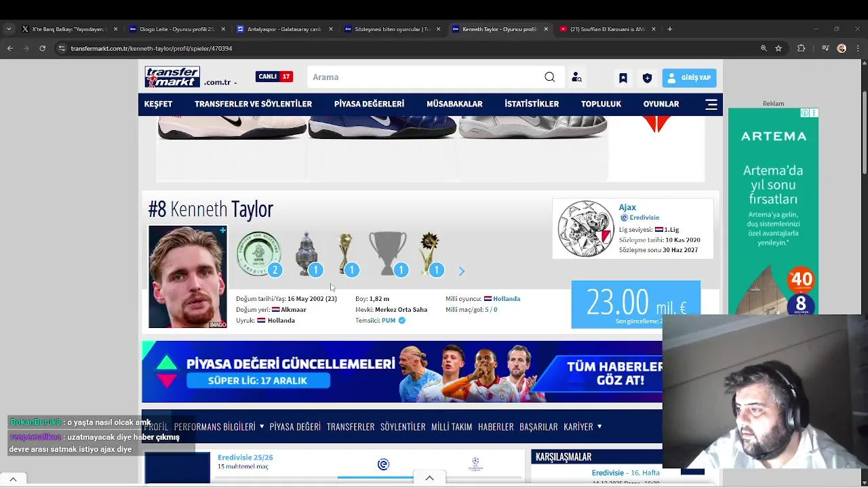The height and width of the screenshot is (488, 868).
Task: Switch to the BAŞARILAR tab
Action: click(538, 427)
